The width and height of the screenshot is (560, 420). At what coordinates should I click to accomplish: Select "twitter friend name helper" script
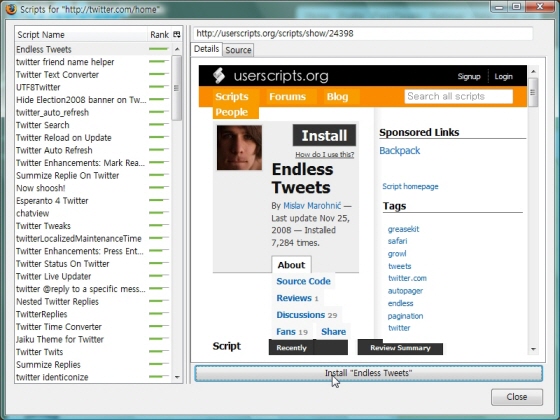point(93,62)
